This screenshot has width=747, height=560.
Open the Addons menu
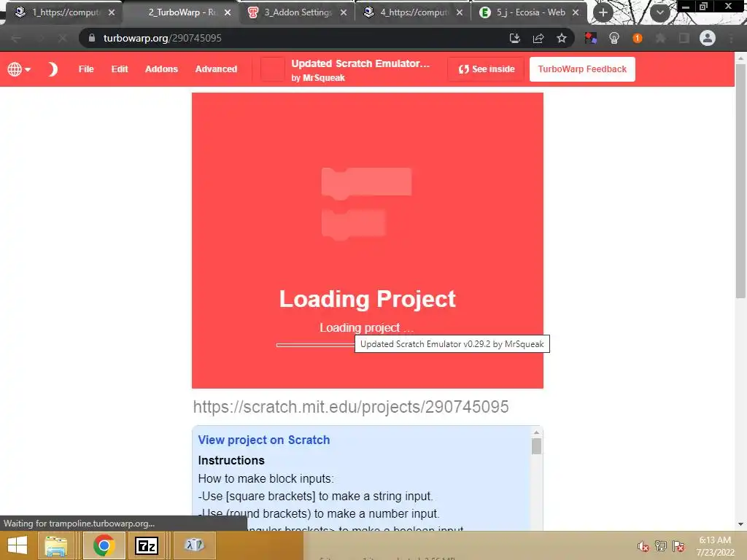point(161,69)
